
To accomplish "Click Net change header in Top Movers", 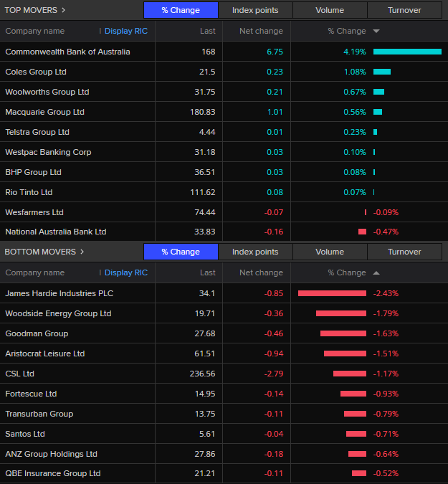I will point(261,31).
